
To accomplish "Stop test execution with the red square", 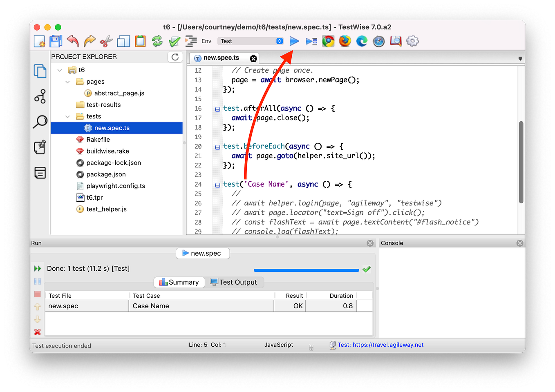I will (37, 294).
